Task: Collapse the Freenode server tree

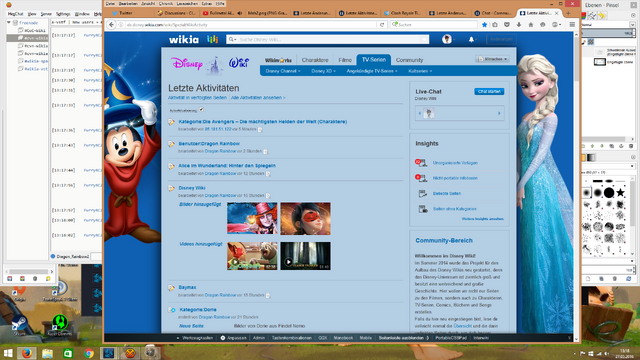Action: click(9, 23)
